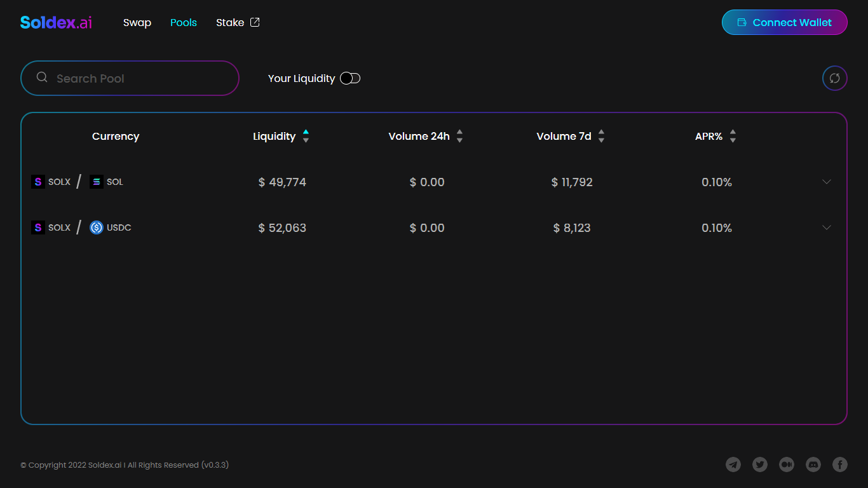Screen dimensions: 868x488
Task: Click the SOLX / SOL pool's 0.10% APR
Action: [717, 182]
